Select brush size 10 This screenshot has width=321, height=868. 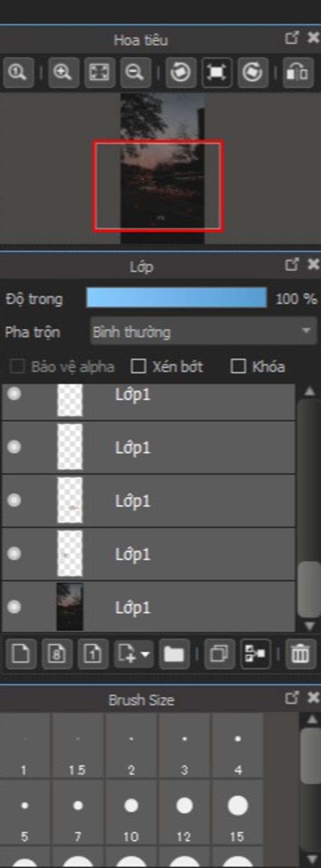[x=131, y=813]
